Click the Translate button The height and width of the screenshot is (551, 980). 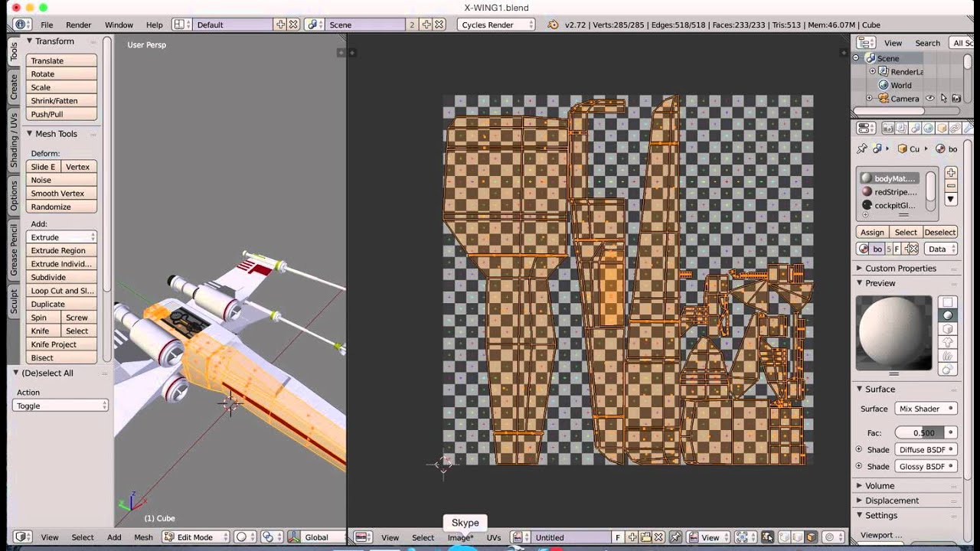coord(61,60)
